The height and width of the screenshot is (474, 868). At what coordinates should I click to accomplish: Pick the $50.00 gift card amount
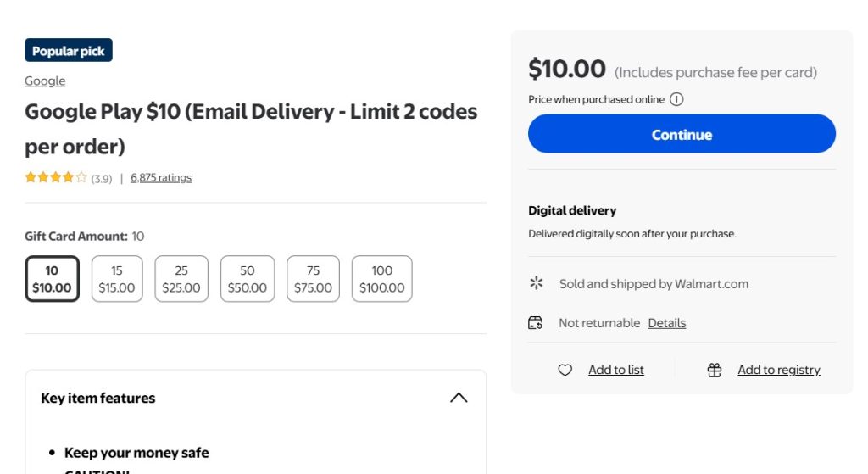point(248,279)
